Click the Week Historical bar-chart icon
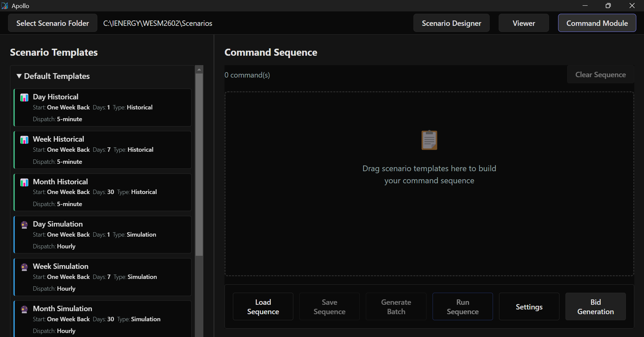This screenshot has width=644, height=337. click(24, 140)
